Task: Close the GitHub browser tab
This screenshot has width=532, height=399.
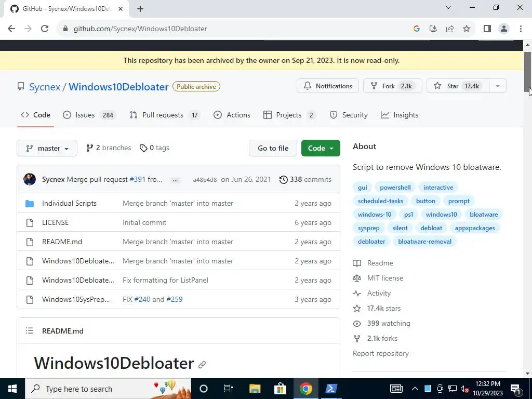Action: [x=120, y=9]
